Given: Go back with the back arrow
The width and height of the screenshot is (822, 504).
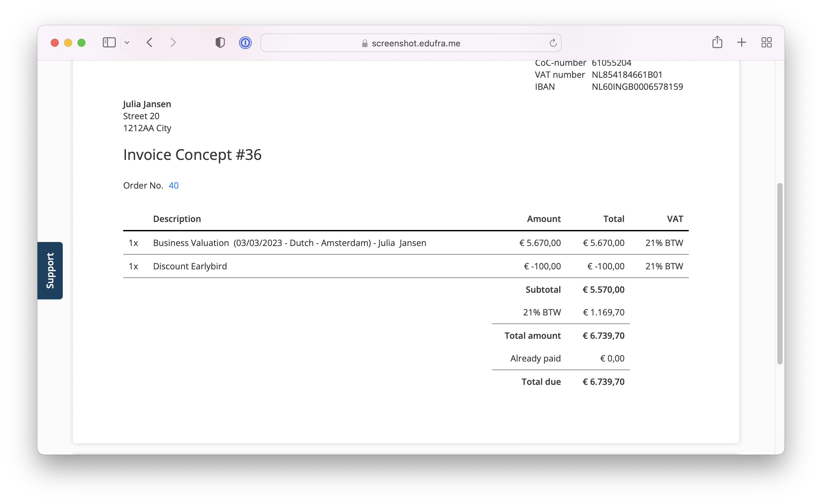Looking at the screenshot, I should point(150,43).
